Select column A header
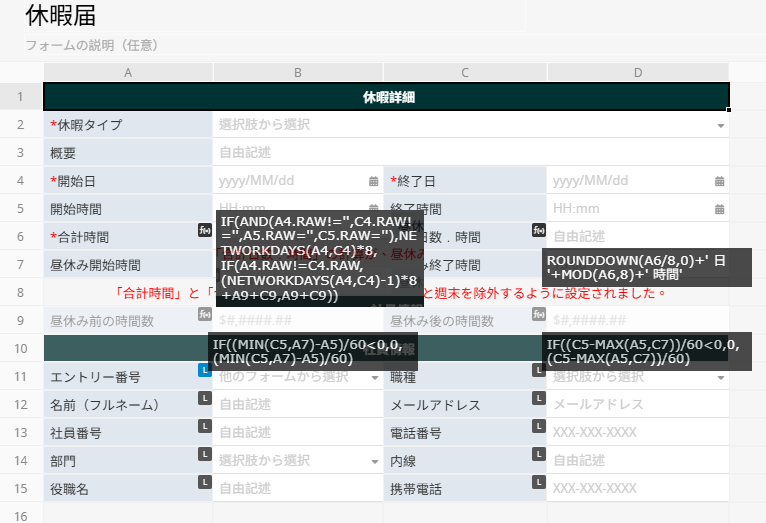Viewport: 766px width, 523px height. pos(128,72)
